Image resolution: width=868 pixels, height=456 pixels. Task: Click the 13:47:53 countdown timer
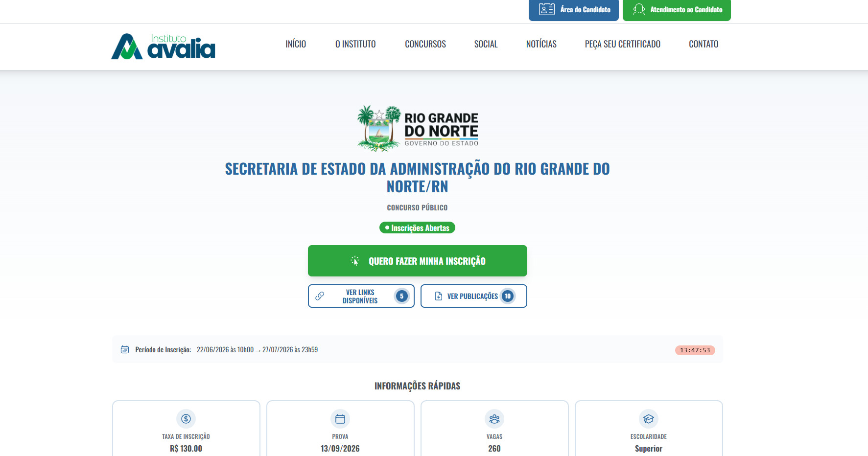click(x=695, y=350)
